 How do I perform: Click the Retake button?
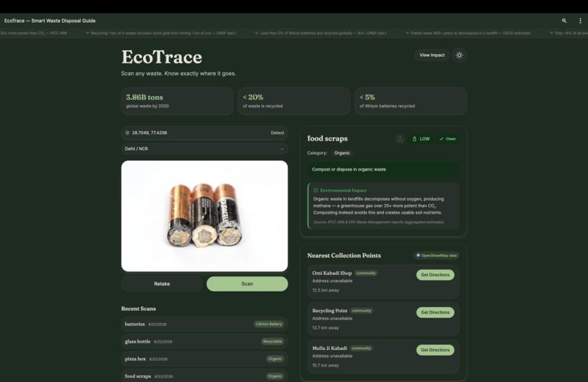162,284
